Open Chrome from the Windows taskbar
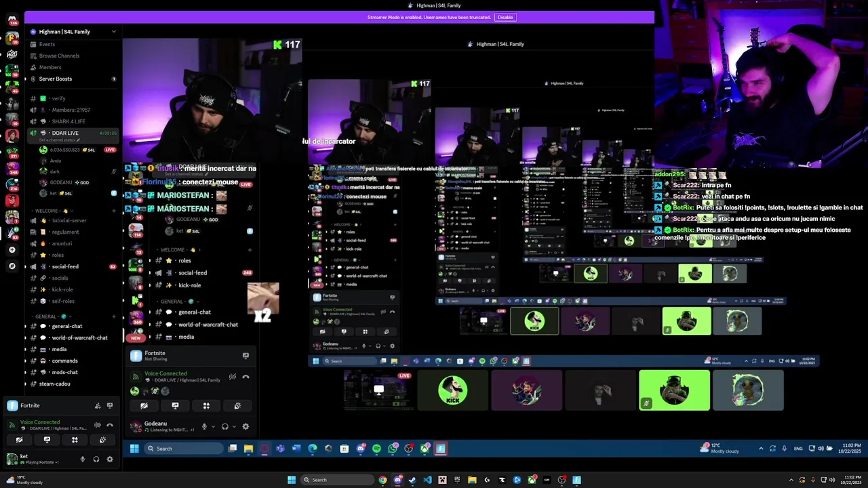868x488 pixels. point(382,480)
